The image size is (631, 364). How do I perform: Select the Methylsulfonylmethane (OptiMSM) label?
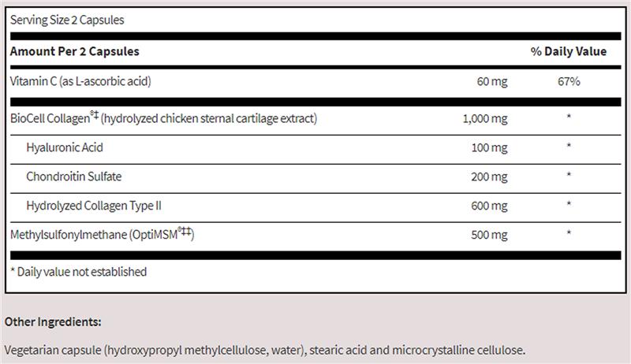pos(103,235)
